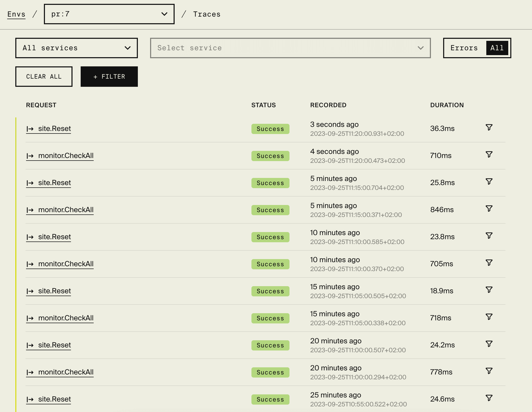This screenshot has height=412, width=532.
Task: Click filter icon for site.Reset 24.2ms row
Action: 489,344
